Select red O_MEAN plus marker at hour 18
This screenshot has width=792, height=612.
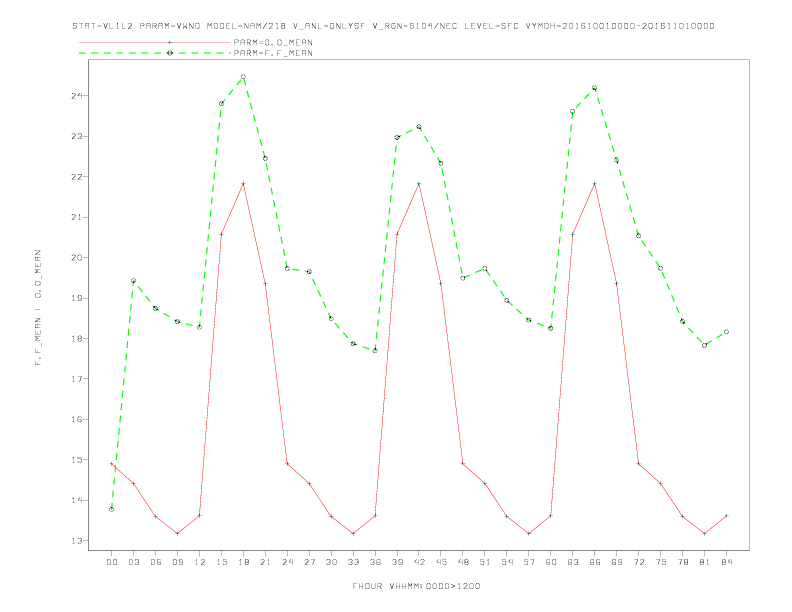tap(243, 184)
